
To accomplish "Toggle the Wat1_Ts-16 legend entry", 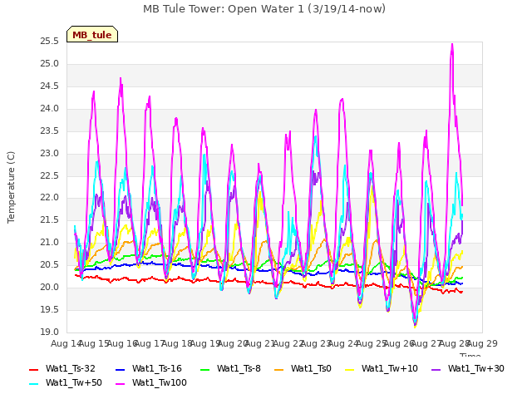I will (x=149, y=368).
